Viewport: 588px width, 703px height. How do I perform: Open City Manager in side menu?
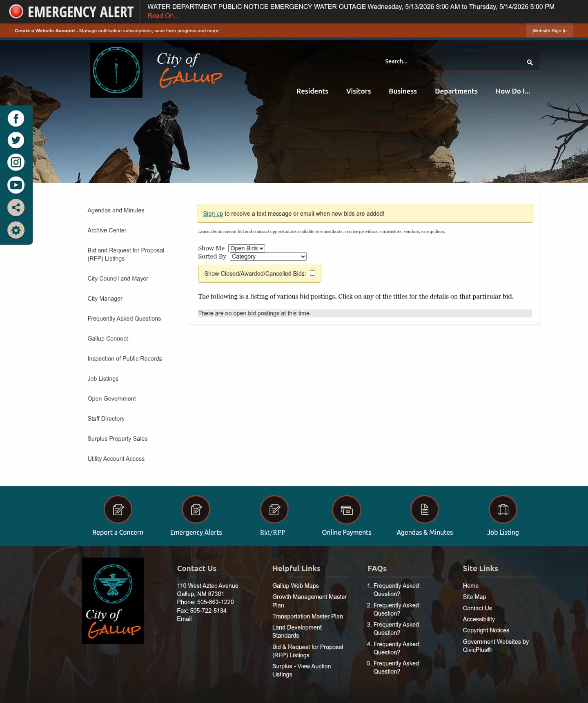tap(105, 299)
